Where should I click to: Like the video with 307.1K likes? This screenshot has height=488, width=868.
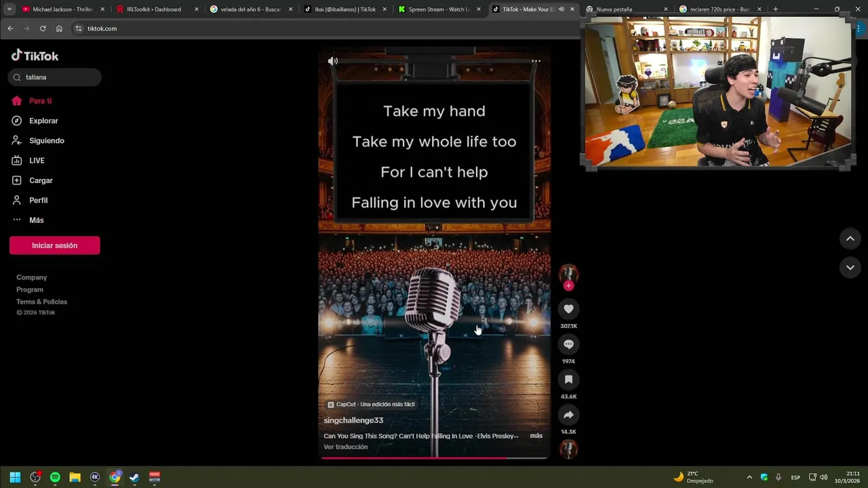click(x=568, y=309)
